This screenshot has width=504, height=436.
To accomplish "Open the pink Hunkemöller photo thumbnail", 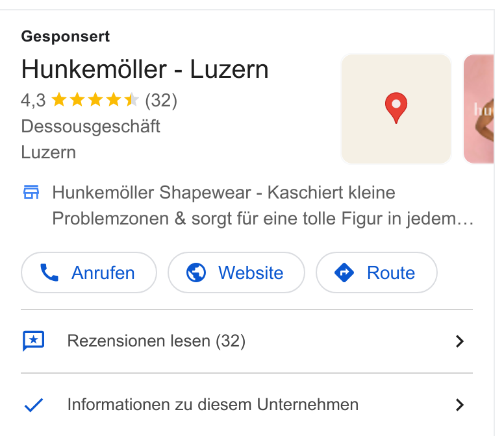I will tap(479, 109).
